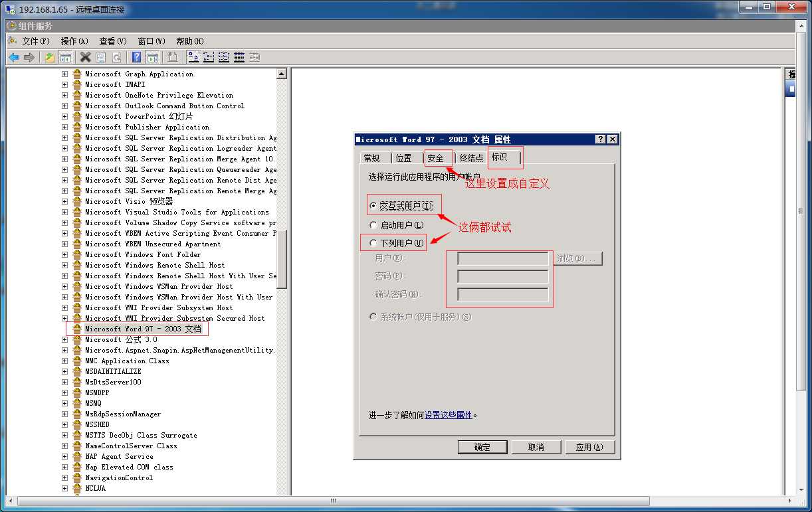Expand the Microsoft Windows Font Folder node
Image resolution: width=812 pixels, height=512 pixels.
pos(64,254)
